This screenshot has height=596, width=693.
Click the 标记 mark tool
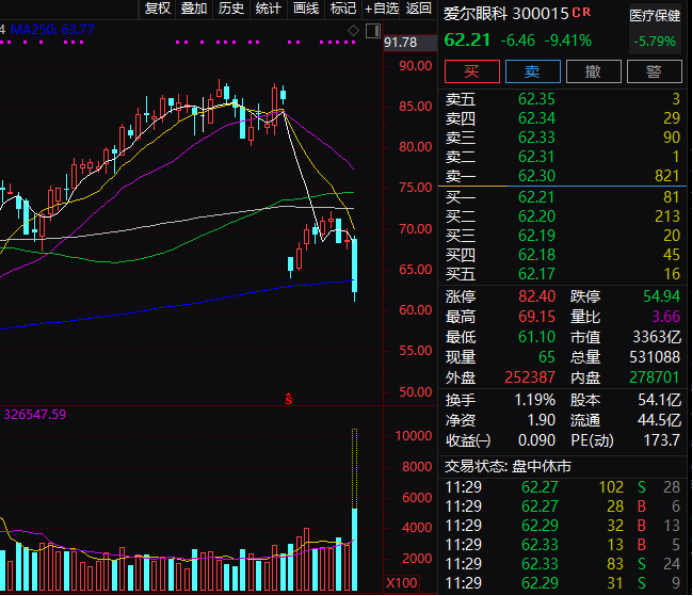coord(342,9)
